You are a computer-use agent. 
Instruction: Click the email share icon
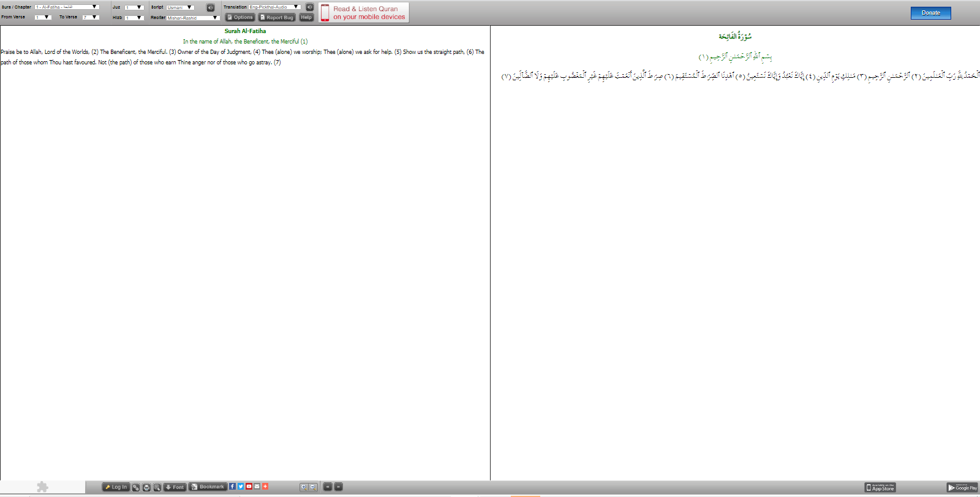tap(257, 487)
